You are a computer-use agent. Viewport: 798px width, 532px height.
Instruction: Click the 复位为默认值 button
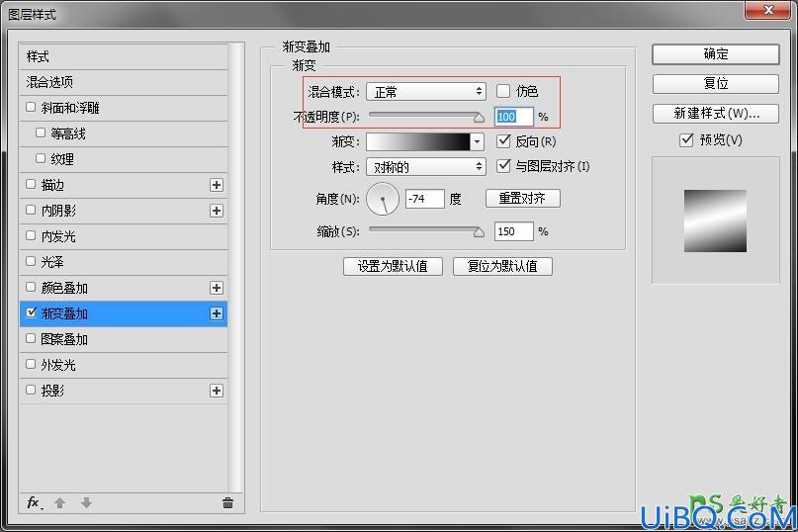(x=502, y=266)
